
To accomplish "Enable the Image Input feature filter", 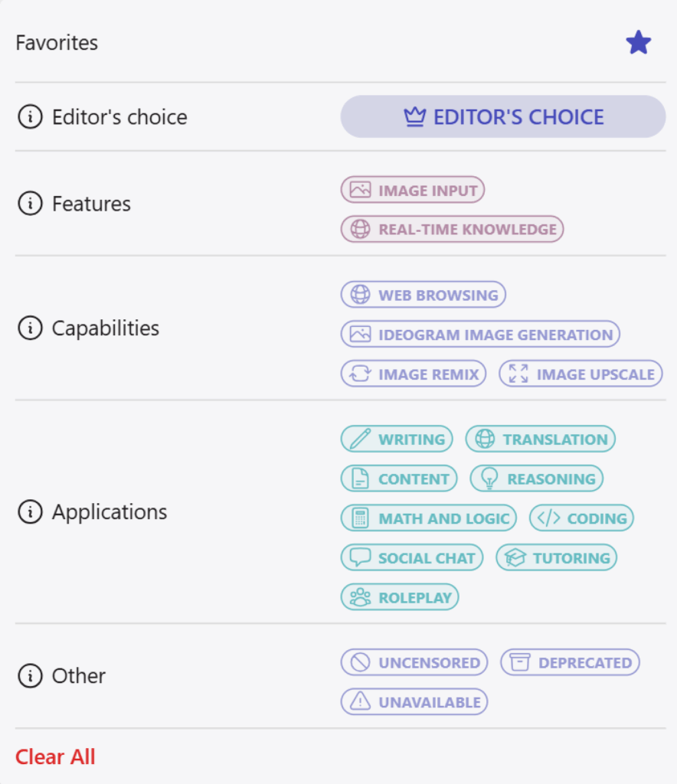I will coord(413,190).
